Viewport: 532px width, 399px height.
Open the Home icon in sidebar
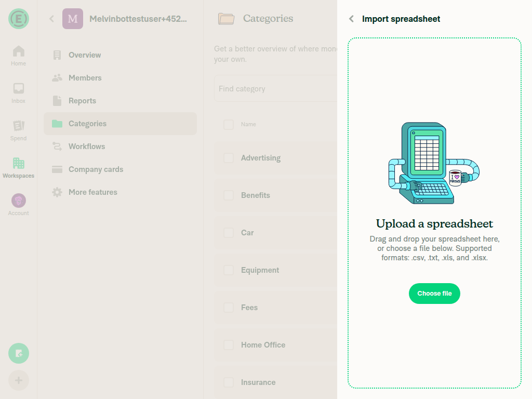tap(19, 51)
